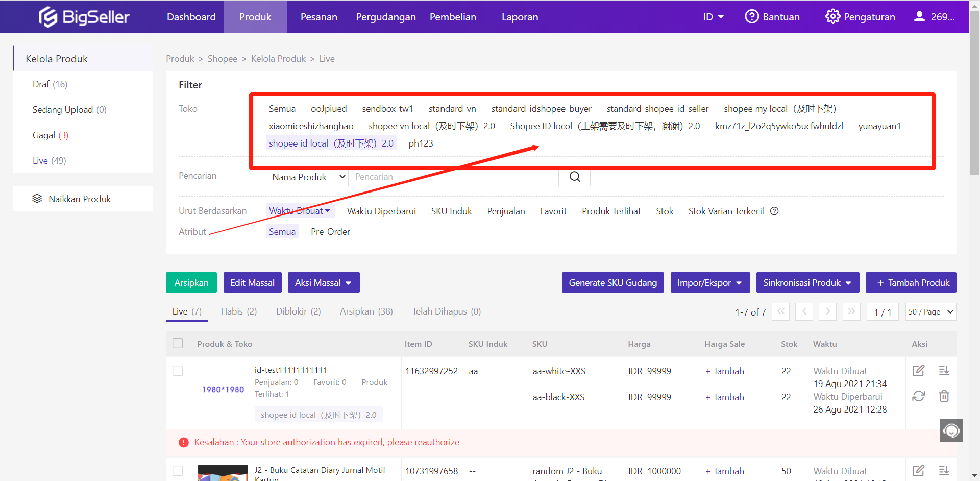Open the floating customer support chat icon
980x481 pixels.
coord(951,430)
